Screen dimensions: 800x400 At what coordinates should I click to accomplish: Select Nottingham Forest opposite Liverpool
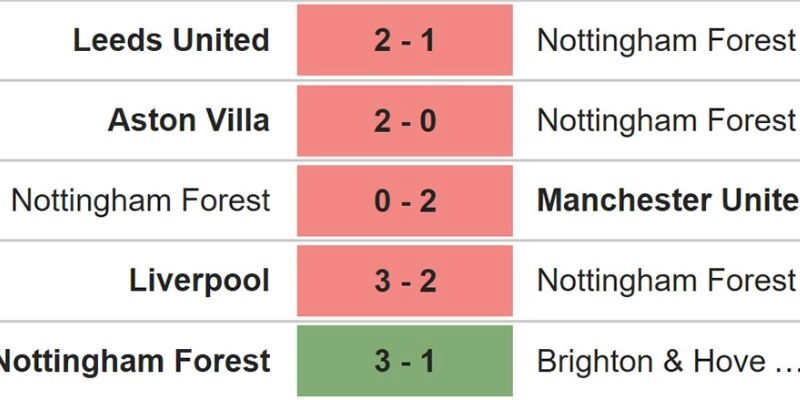[666, 280]
